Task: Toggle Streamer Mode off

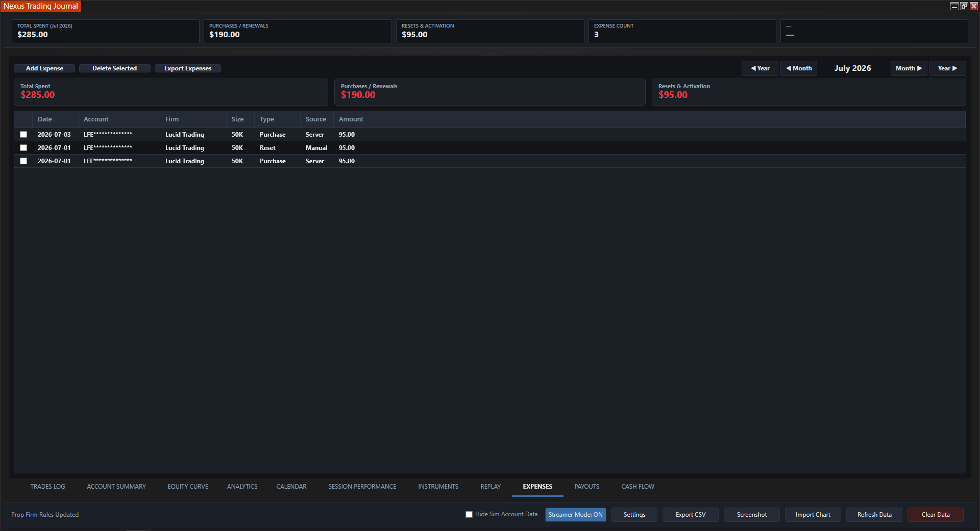Action: (x=575, y=515)
